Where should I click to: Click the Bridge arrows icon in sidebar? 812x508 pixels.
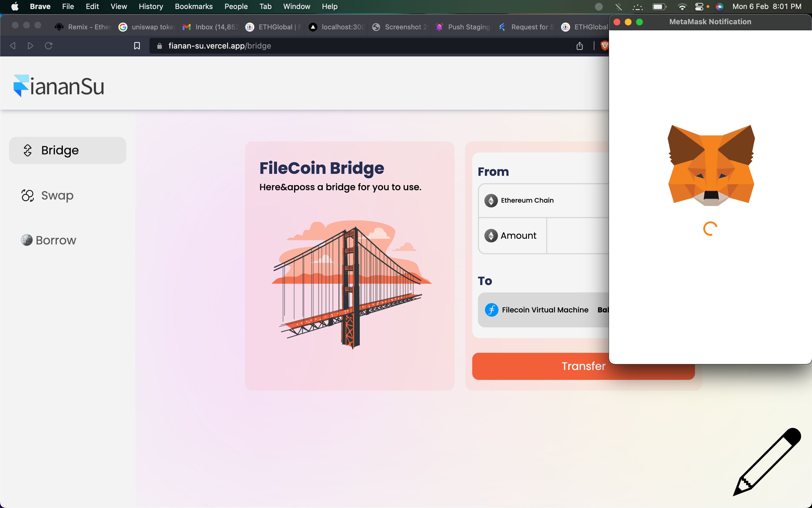click(x=28, y=150)
